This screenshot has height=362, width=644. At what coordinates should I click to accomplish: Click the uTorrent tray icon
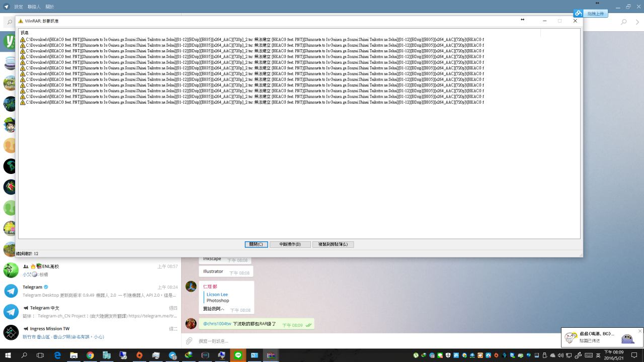coord(416,355)
